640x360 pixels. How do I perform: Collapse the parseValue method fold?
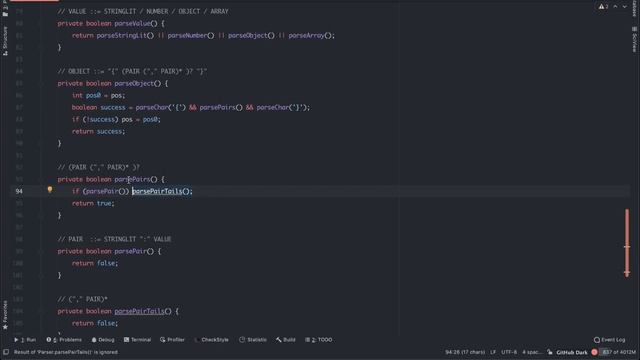41,24
